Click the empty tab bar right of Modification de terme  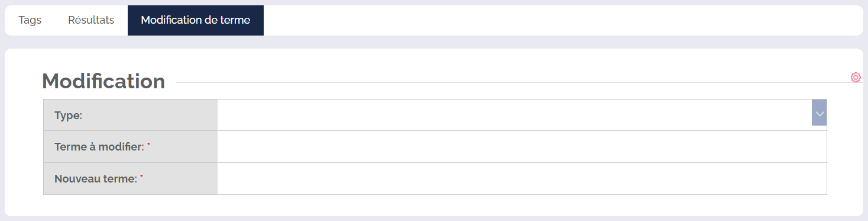click(563, 20)
